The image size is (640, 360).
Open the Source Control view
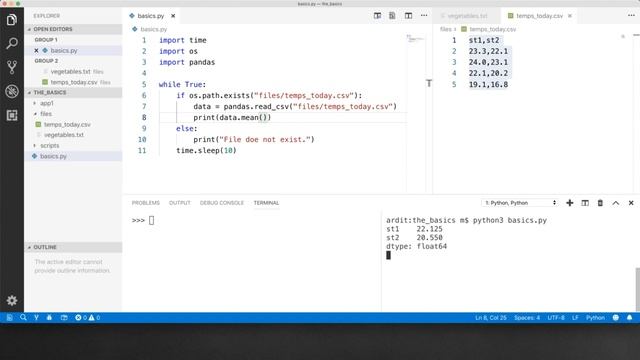tap(11, 67)
